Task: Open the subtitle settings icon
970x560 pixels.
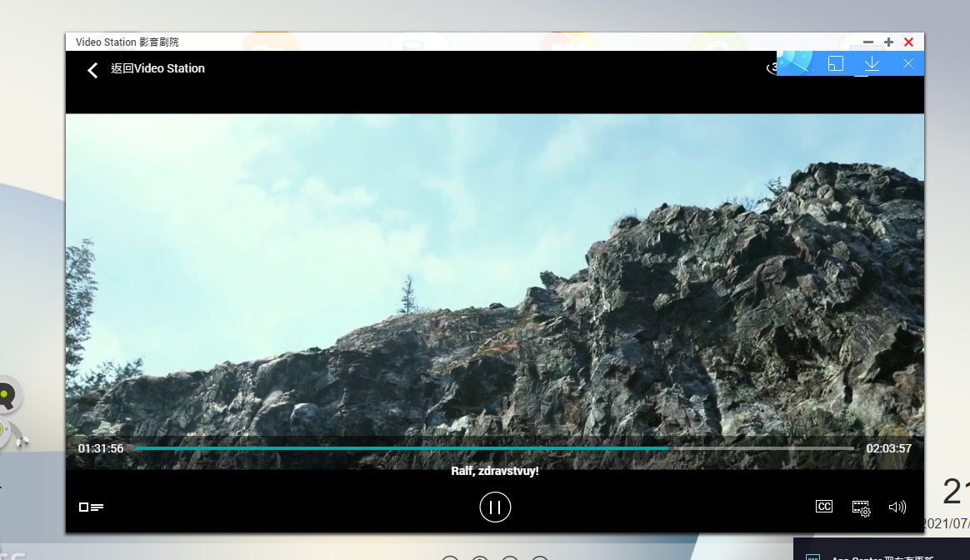Action: tap(861, 508)
